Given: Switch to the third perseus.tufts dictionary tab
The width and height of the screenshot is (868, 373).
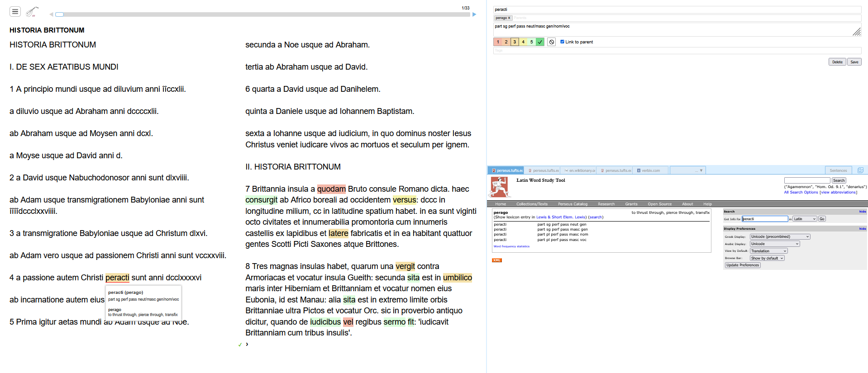Looking at the screenshot, I should pos(615,170).
